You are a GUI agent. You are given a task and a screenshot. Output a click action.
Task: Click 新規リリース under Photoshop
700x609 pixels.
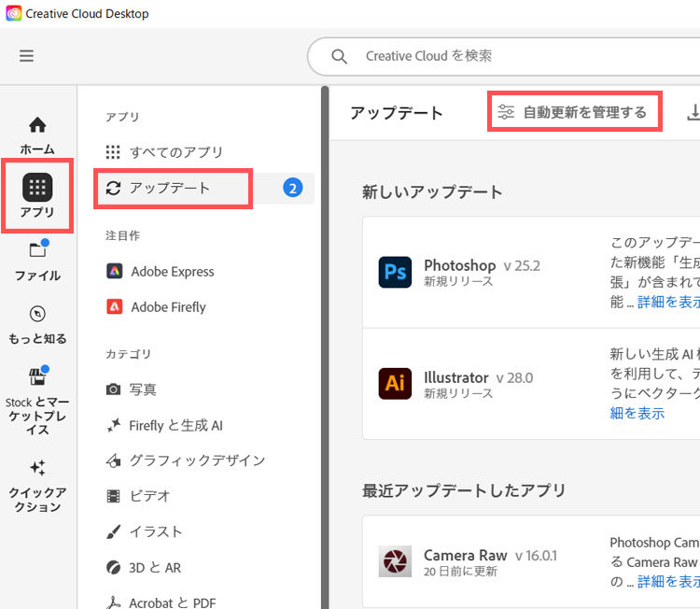click(x=458, y=281)
